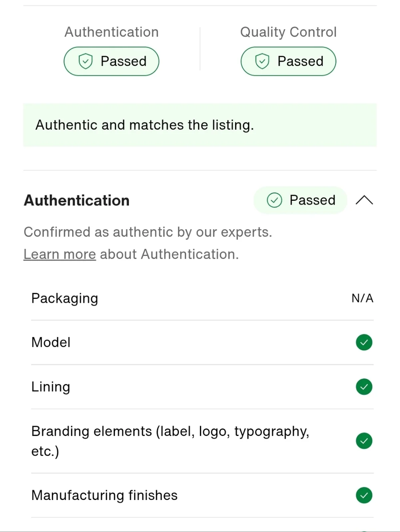
Task: Click the green 'Authentic and matches the listing' banner
Action: pyautogui.click(x=200, y=125)
